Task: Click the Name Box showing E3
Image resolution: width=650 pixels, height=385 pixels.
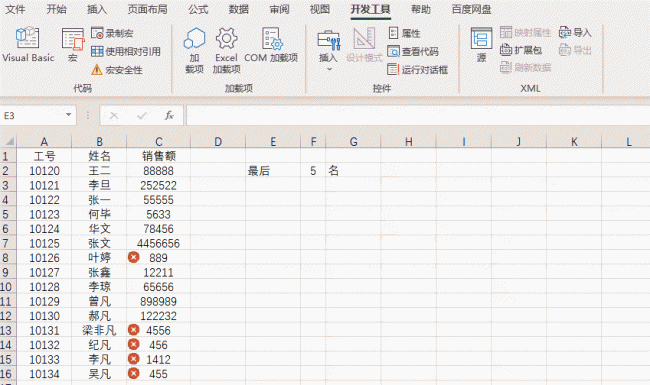Action: (32, 115)
